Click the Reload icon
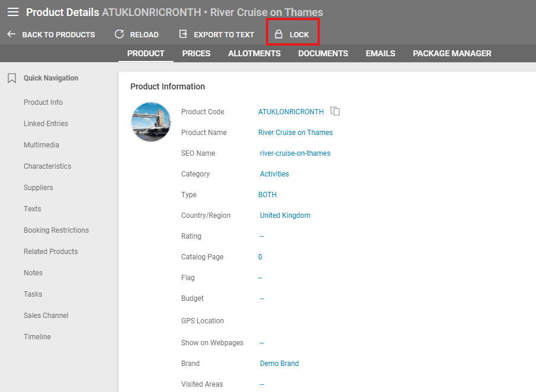Viewport: 536px width, 392px height. coord(120,34)
